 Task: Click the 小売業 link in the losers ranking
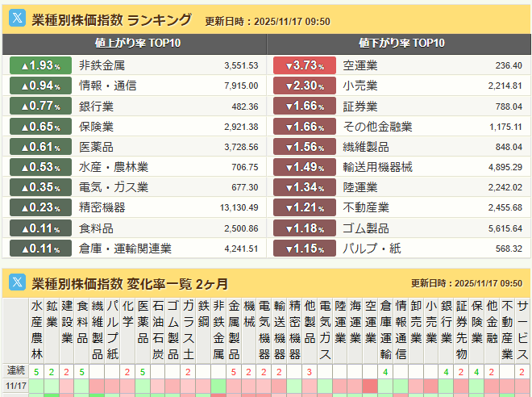pyautogui.click(x=360, y=86)
